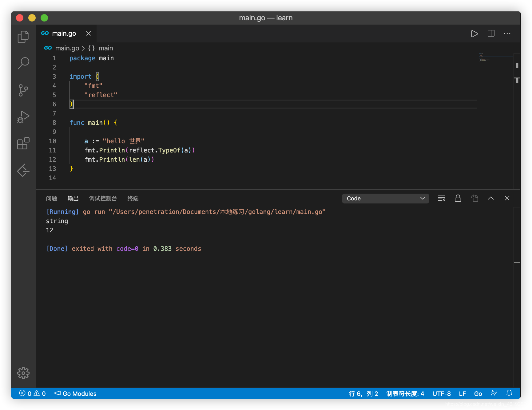
Task: Open the Code output channel dropdown
Action: 385,198
